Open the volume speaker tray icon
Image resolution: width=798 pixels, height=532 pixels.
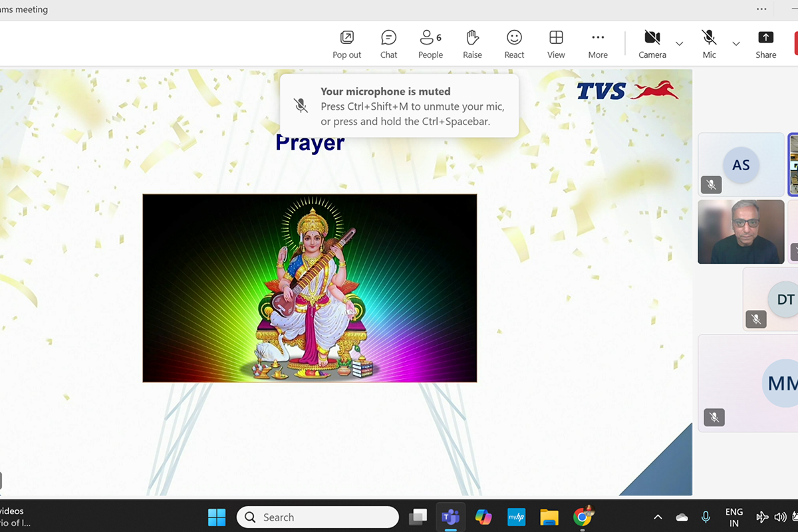(x=781, y=517)
